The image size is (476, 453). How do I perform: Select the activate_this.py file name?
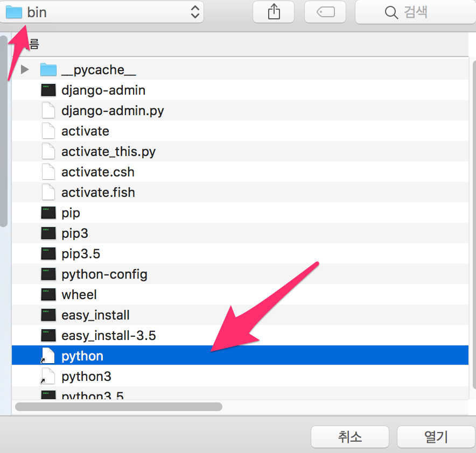click(x=108, y=152)
